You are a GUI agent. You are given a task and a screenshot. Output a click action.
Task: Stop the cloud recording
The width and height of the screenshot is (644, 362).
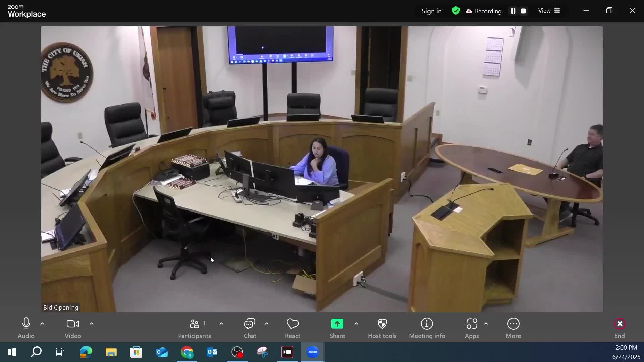(523, 11)
